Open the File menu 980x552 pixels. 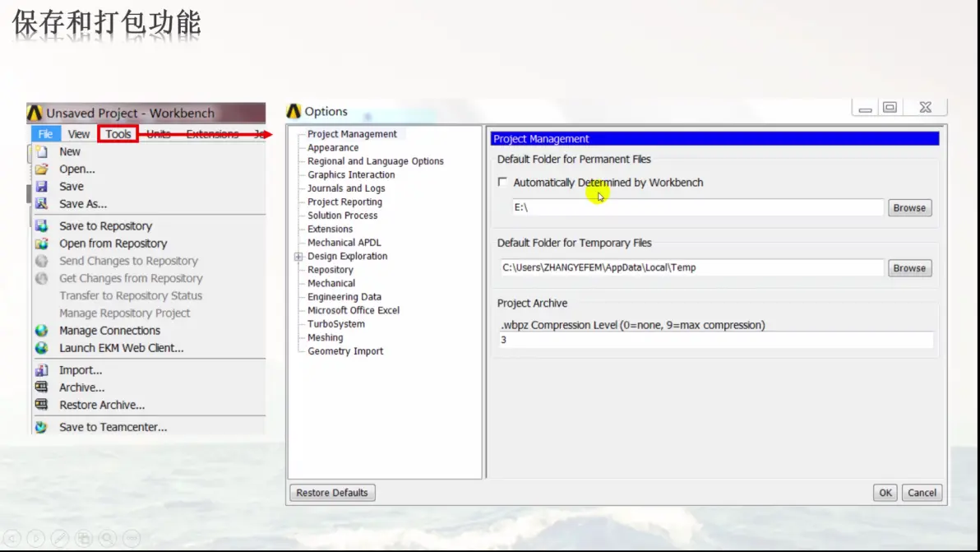(45, 134)
